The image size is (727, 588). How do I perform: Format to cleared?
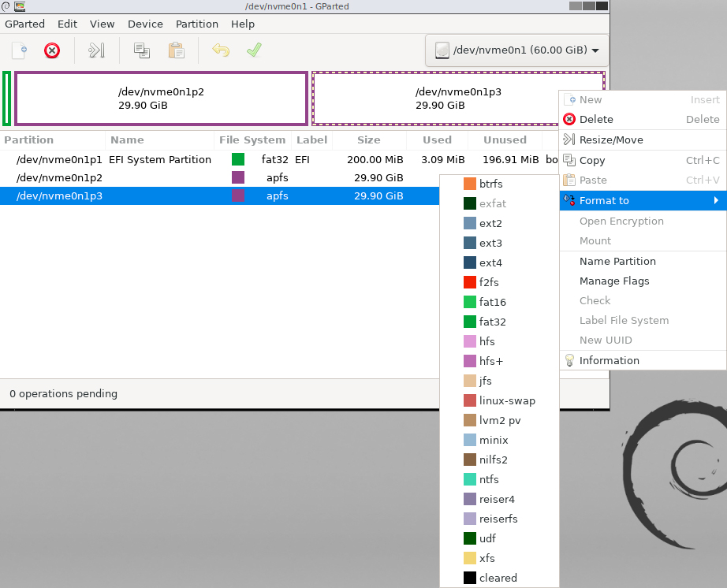[x=499, y=578]
